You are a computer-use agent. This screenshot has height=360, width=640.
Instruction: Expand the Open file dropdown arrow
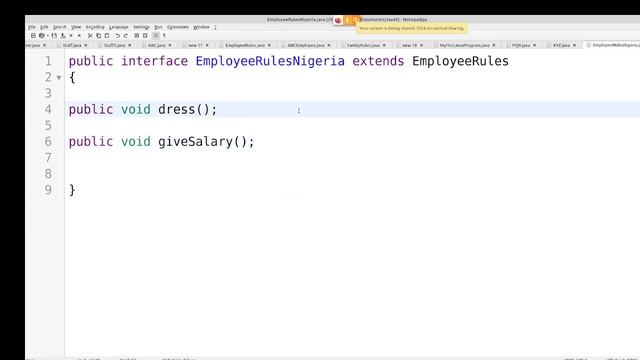(x=48, y=36)
